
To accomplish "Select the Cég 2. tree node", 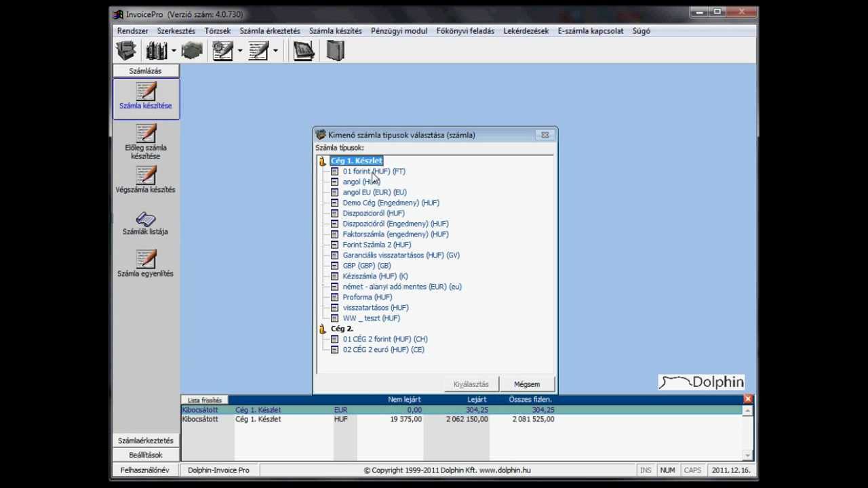I will click(x=342, y=329).
